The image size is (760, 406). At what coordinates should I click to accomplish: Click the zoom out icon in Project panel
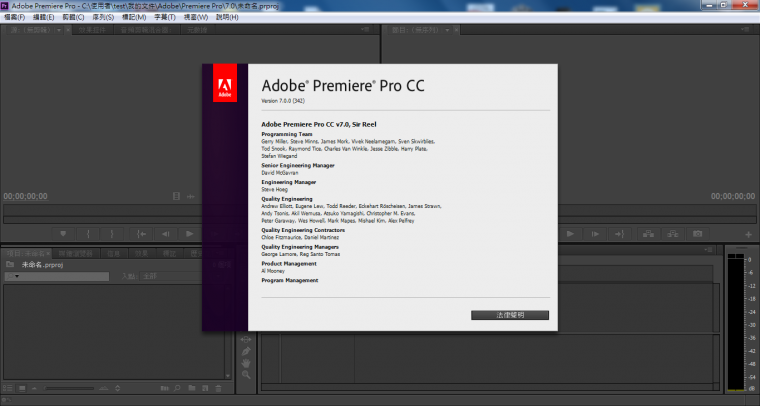pyautogui.click(x=34, y=388)
